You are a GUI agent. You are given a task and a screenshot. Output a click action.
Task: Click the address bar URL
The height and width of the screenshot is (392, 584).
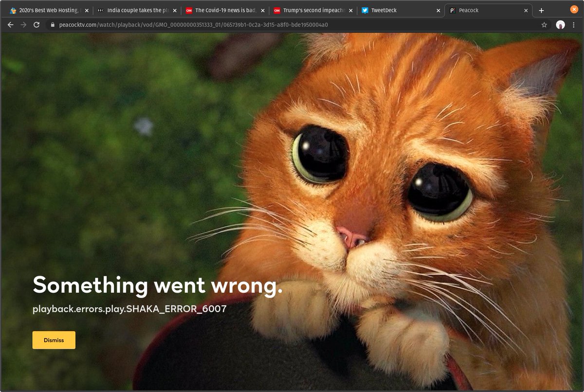click(195, 25)
